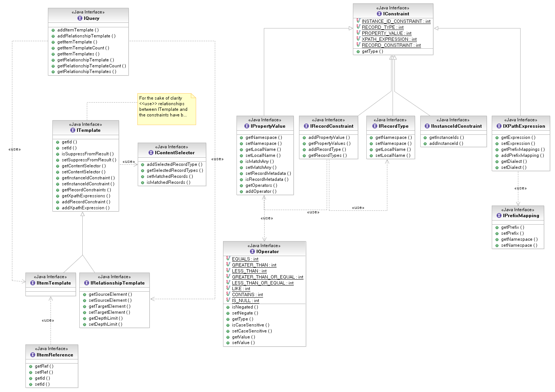Click the IRecordType interface icon

pyautogui.click(x=375, y=126)
